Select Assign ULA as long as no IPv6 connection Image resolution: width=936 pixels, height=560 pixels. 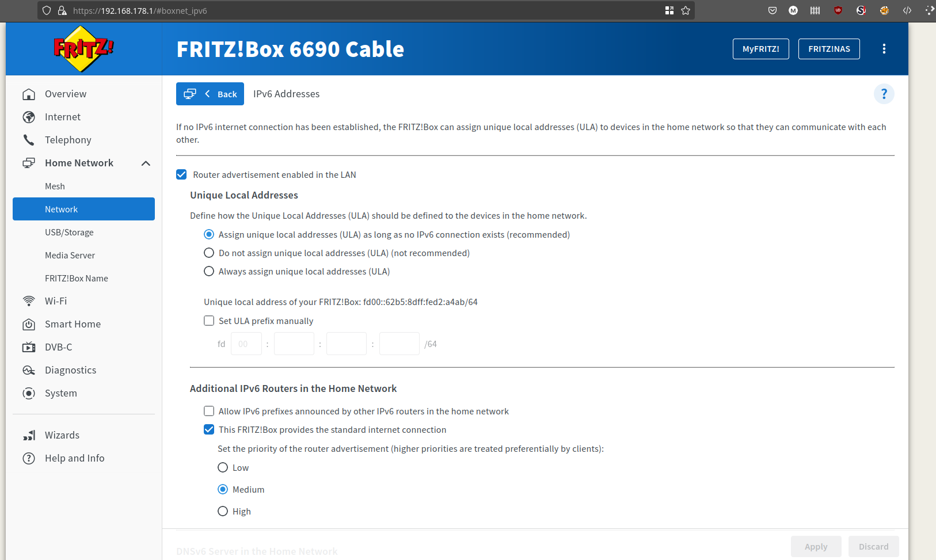click(x=209, y=234)
